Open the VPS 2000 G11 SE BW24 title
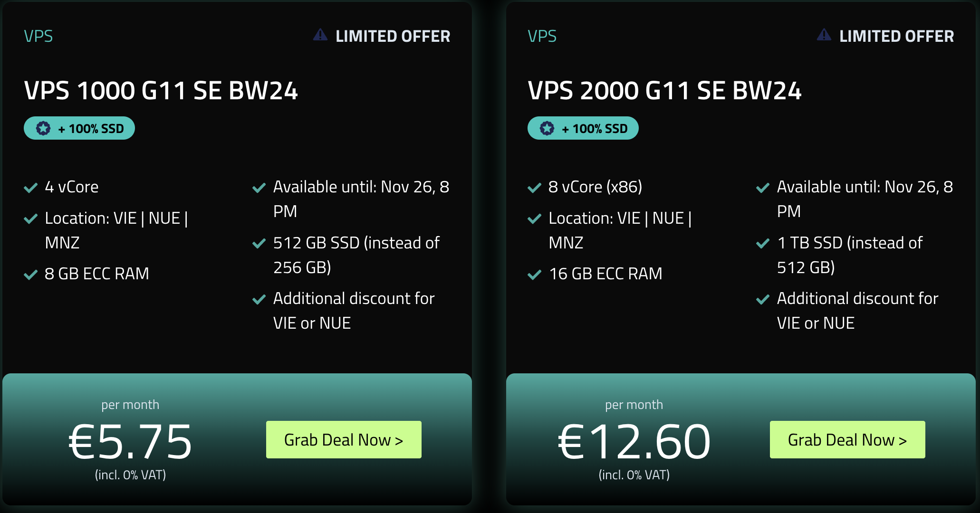Image resolution: width=980 pixels, height=513 pixels. pyautogui.click(x=665, y=91)
